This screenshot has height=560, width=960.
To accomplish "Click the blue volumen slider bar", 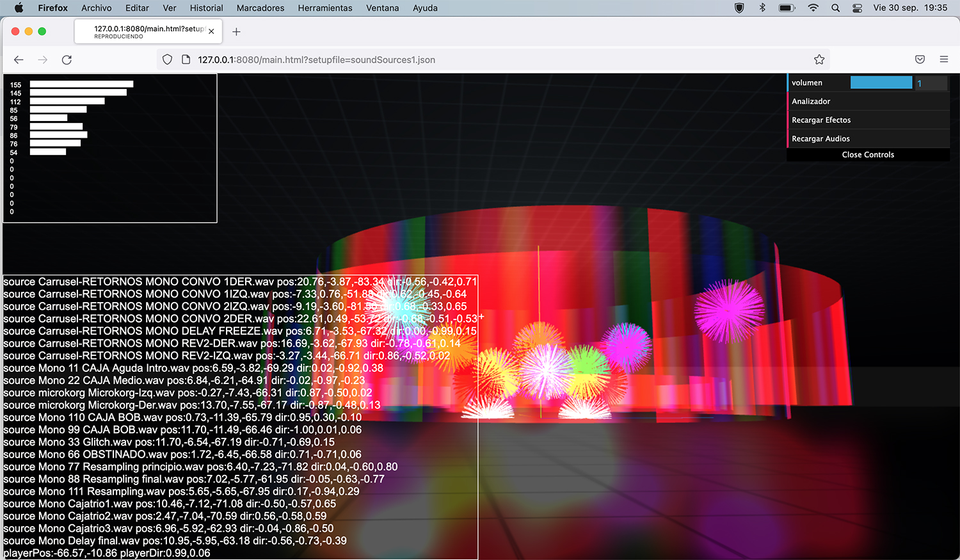I will pyautogui.click(x=881, y=83).
